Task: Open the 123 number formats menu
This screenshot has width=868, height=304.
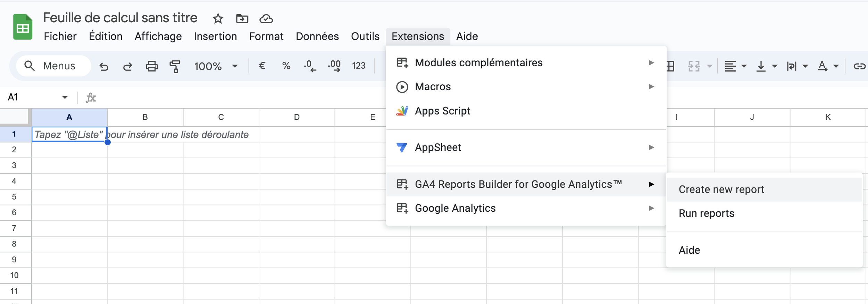Action: click(x=359, y=66)
